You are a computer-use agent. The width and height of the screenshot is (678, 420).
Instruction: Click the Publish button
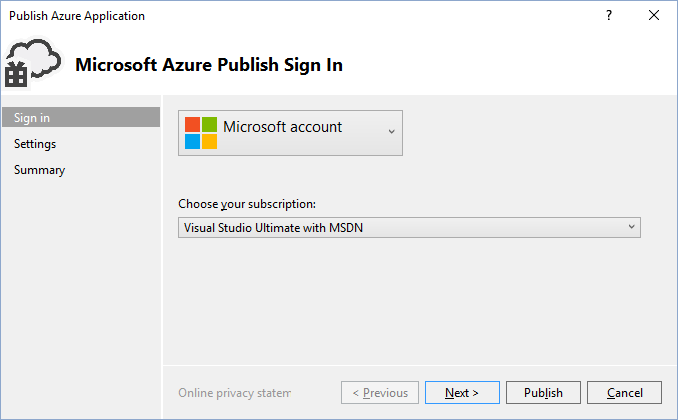tap(543, 393)
